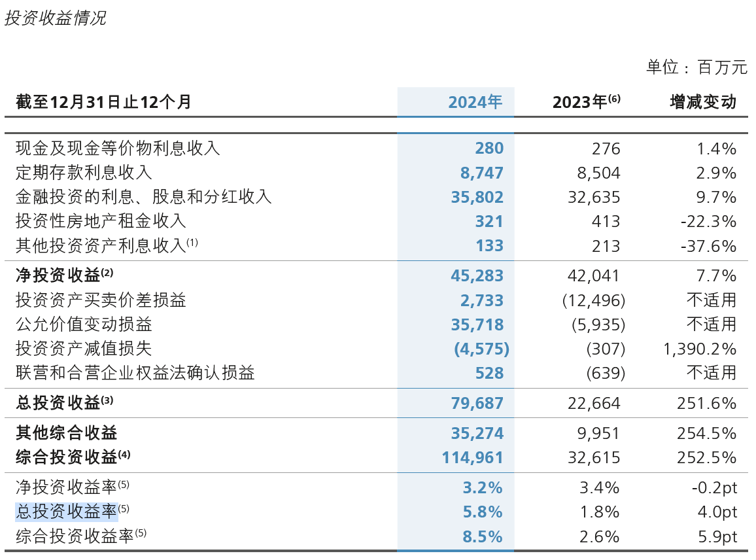Image resolution: width=756 pixels, height=560 pixels.
Task: Click the 增减变动 column header
Action: pos(704,102)
